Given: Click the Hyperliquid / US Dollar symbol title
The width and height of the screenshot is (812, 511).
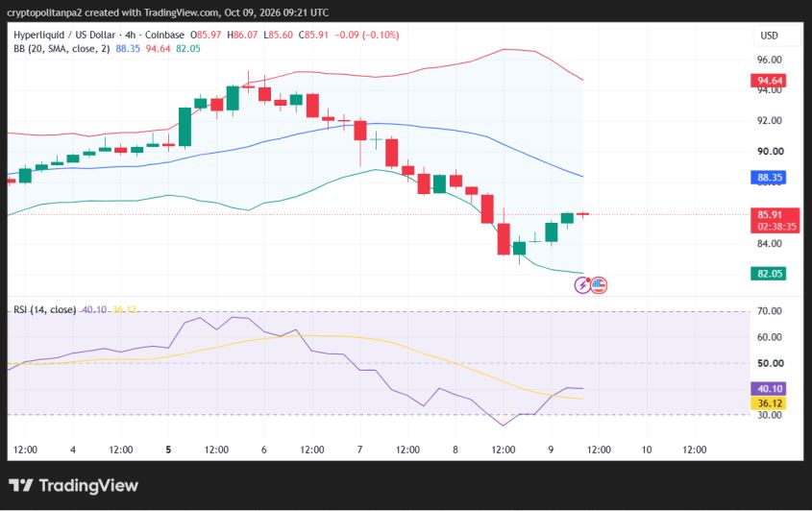Looking at the screenshot, I should pos(64,35).
